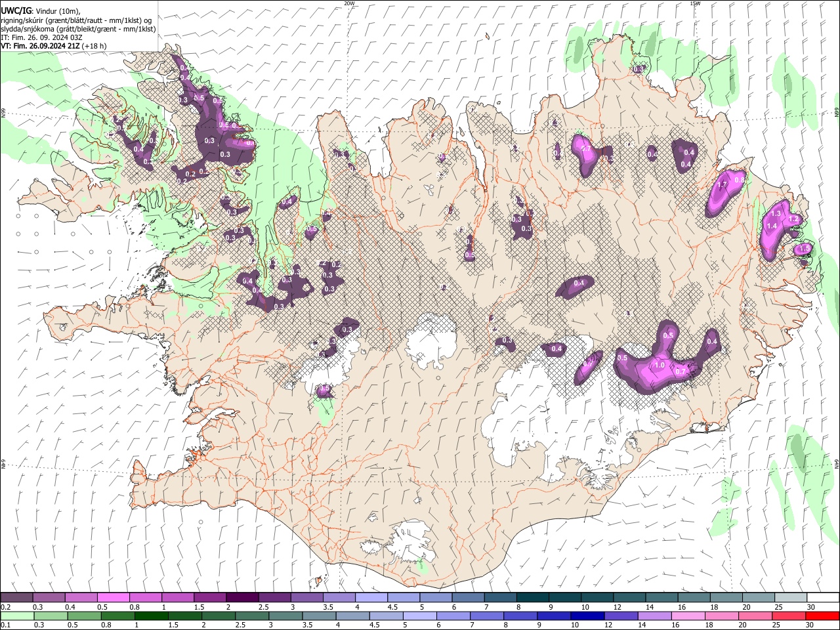
Task: Click the 'VT: Fim. 26.09.2024 21Z' valid time
Action: (x=41, y=46)
